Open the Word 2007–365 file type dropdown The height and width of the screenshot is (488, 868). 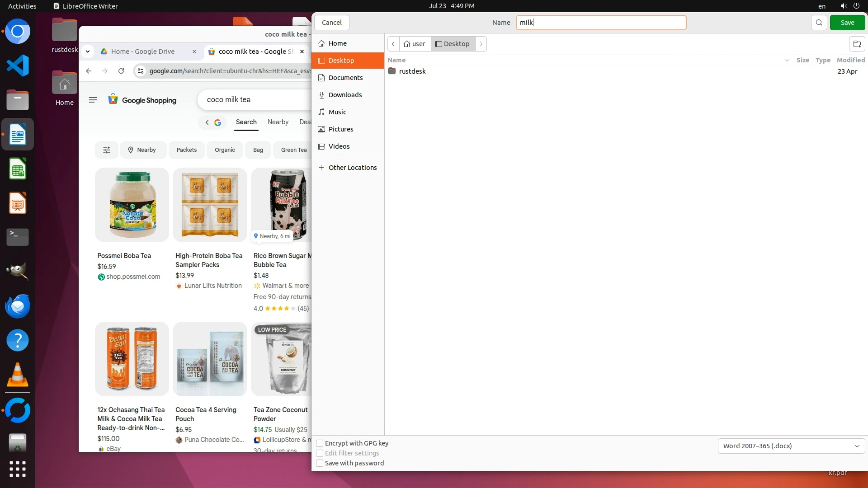pyautogui.click(x=791, y=446)
